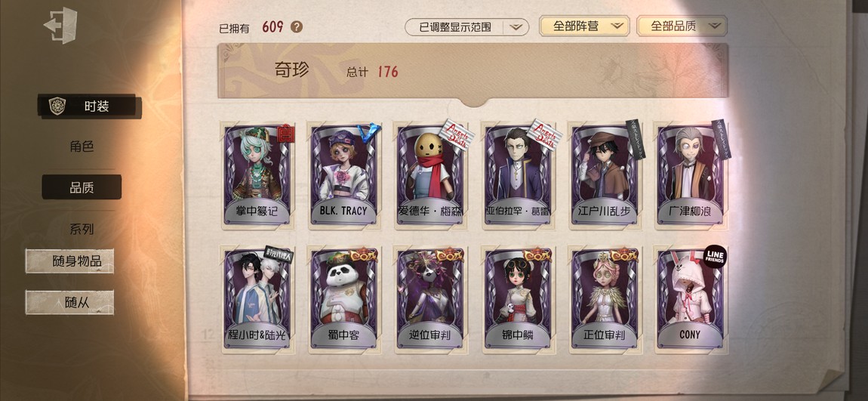Click the Angels of Death tag on 爱德华·梅森
The image size is (868, 401).
pos(457,135)
